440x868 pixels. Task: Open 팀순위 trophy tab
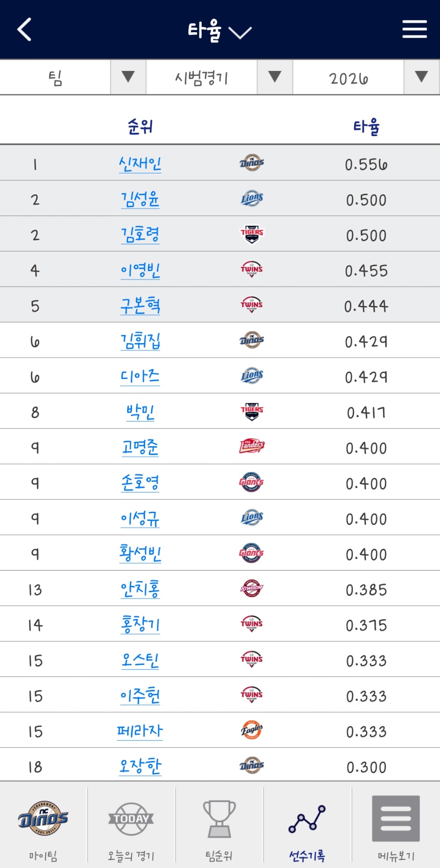219,826
